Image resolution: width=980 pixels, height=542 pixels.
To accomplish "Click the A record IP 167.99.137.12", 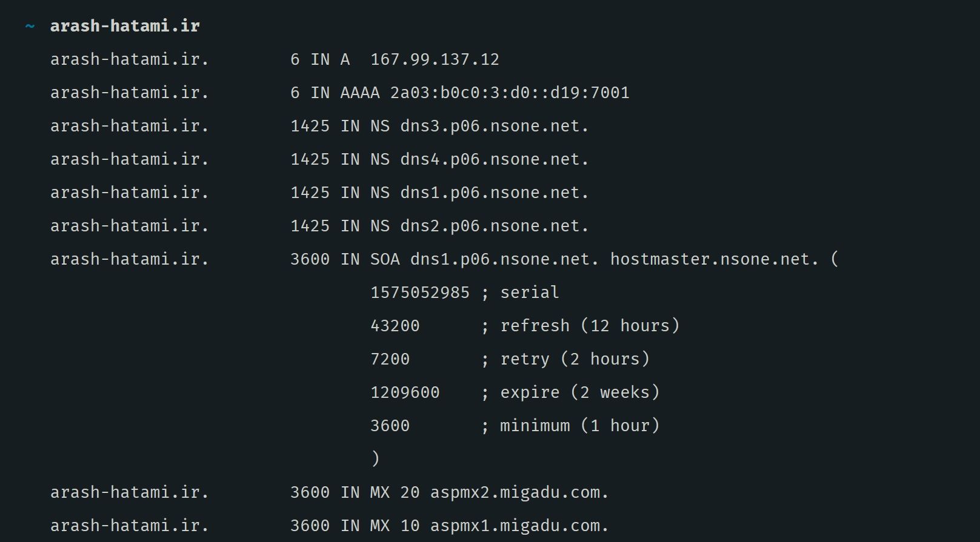I will click(x=435, y=59).
